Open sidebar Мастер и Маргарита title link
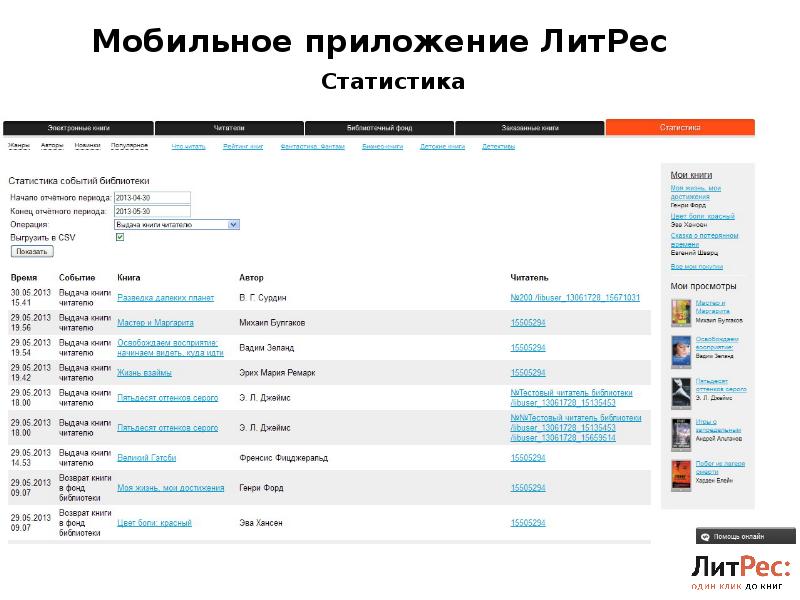Image resolution: width=800 pixels, height=600 pixels. pos(713,307)
